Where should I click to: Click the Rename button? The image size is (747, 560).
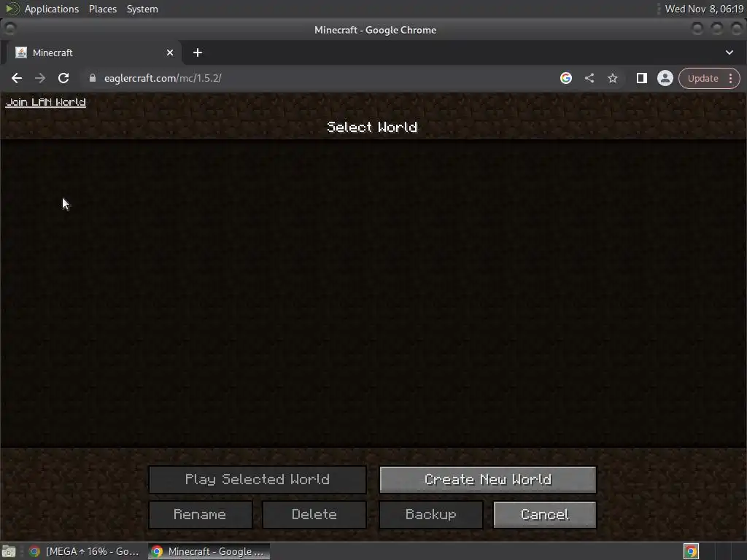(x=200, y=515)
